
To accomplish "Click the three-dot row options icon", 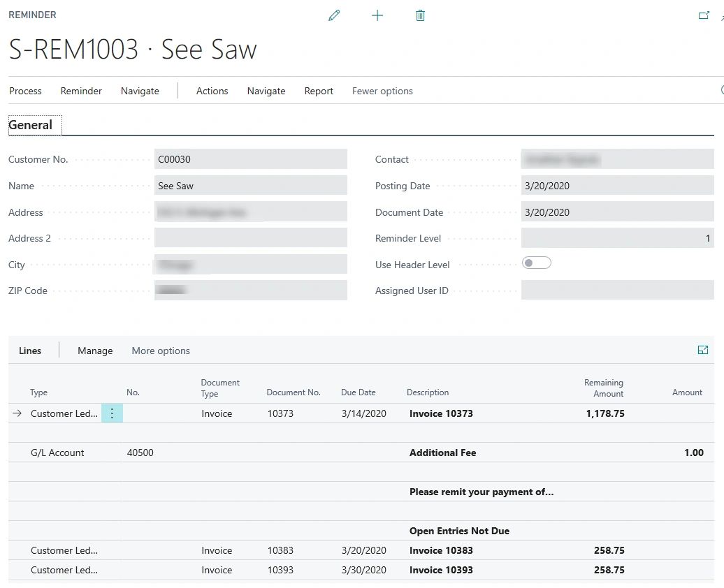I will [112, 413].
